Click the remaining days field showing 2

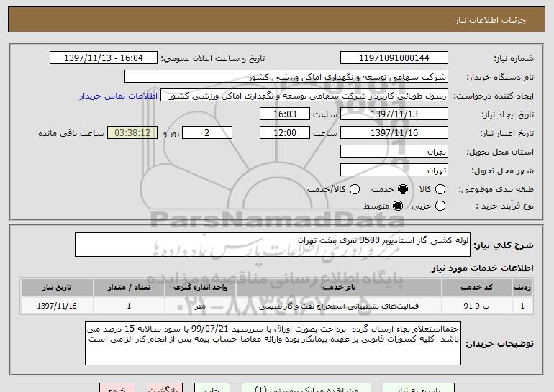[x=207, y=133]
